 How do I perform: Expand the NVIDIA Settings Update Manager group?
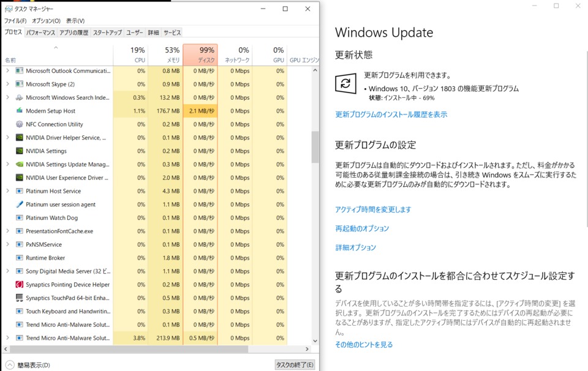7,164
